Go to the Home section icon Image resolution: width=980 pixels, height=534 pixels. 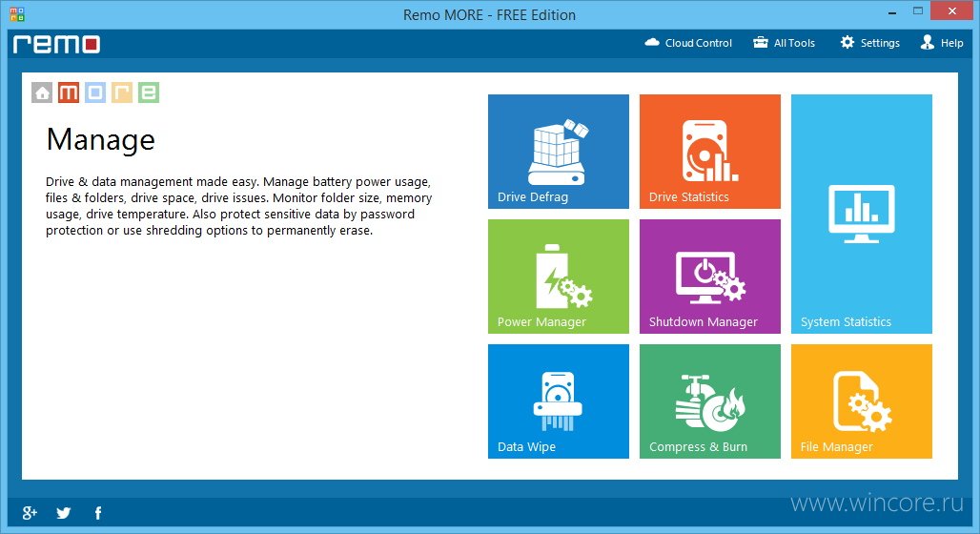(x=42, y=92)
